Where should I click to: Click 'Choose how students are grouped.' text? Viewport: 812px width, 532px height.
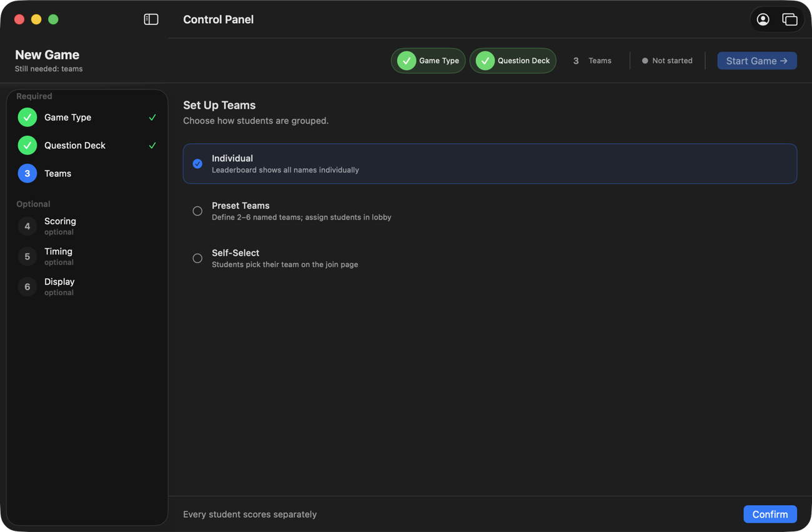click(255, 121)
